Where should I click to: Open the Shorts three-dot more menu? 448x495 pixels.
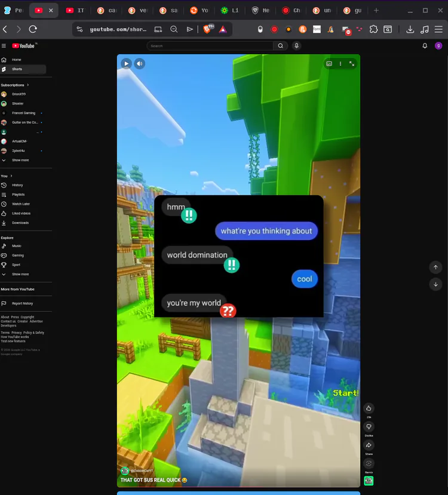click(340, 64)
